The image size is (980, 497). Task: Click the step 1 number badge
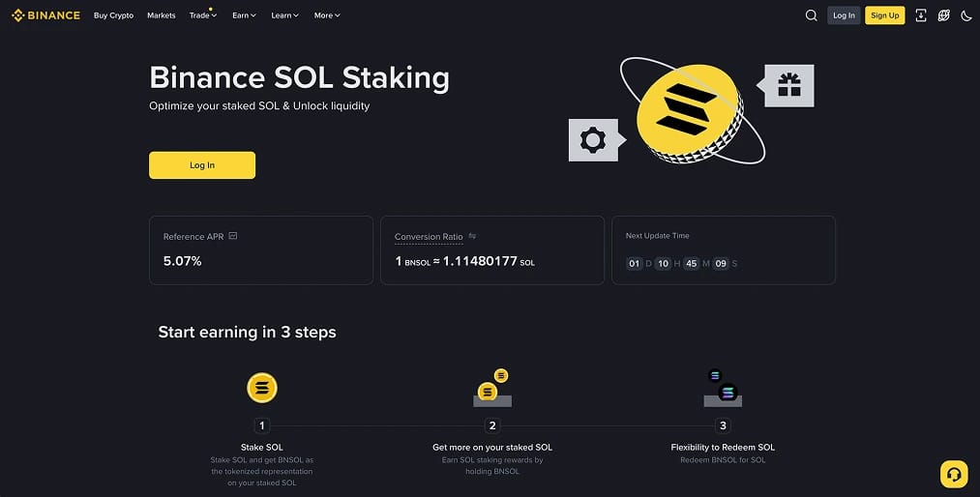pos(262,425)
